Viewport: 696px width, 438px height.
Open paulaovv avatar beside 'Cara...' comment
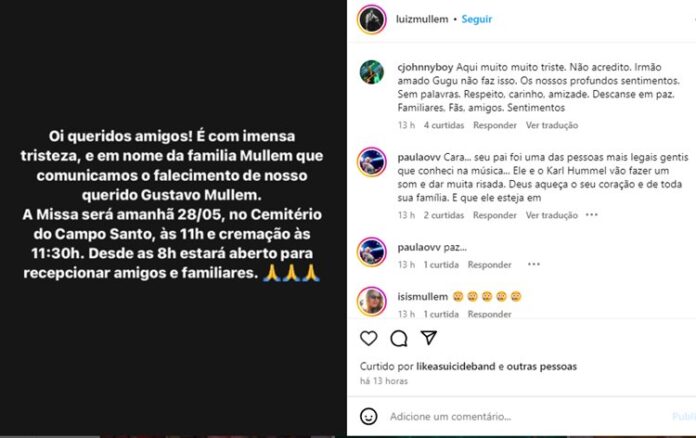[x=372, y=162]
